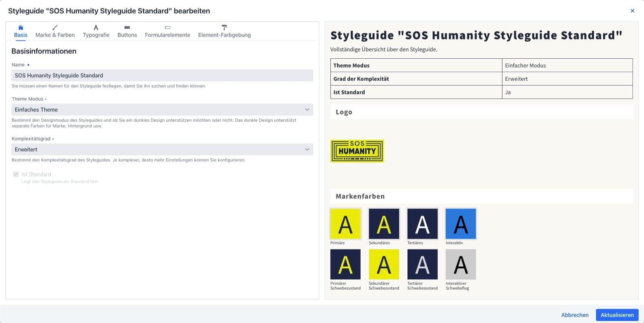The height and width of the screenshot is (323, 644).
Task: Click the Ist Standard table cell in preview
Action: [x=416, y=92]
